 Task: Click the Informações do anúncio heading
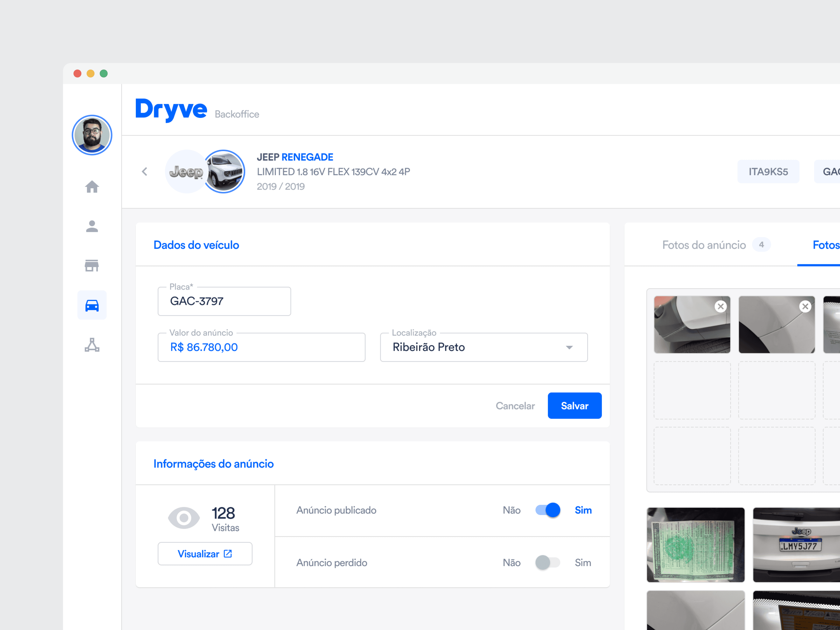click(213, 464)
